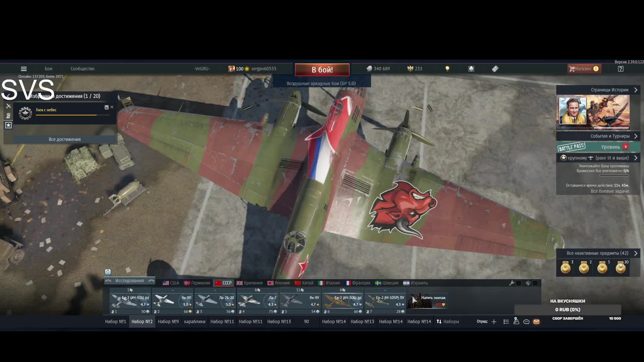Select the Набор №9 preset tab
Image resolution: width=644 pixels, height=362 pixels.
pyautogui.click(x=168, y=321)
